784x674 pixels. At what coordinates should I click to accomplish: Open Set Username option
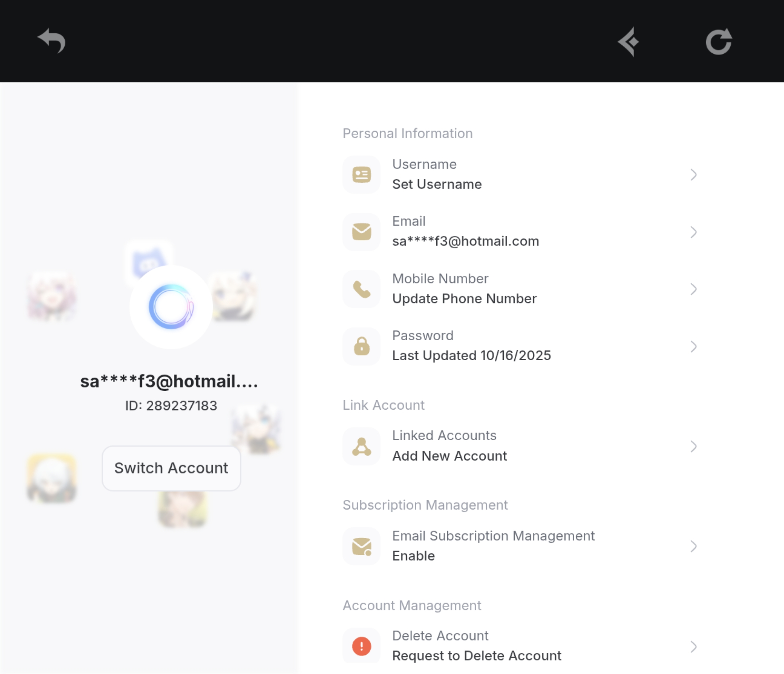click(437, 184)
